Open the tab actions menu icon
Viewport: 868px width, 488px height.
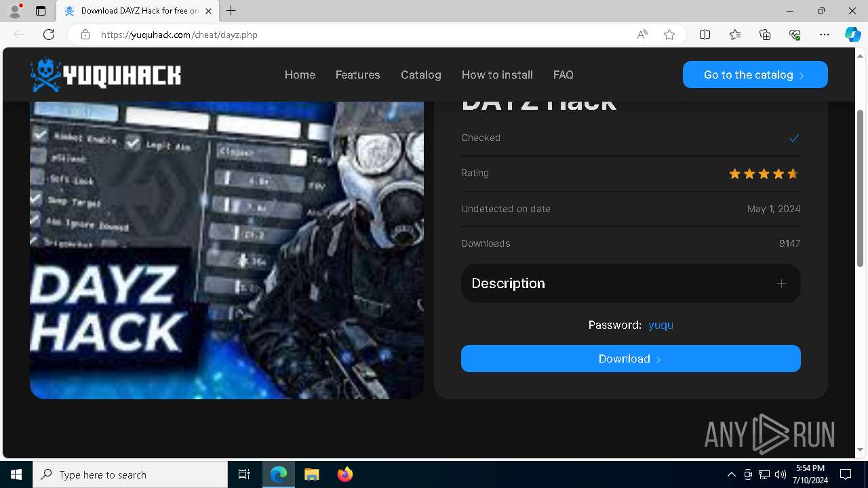pyautogui.click(x=41, y=11)
